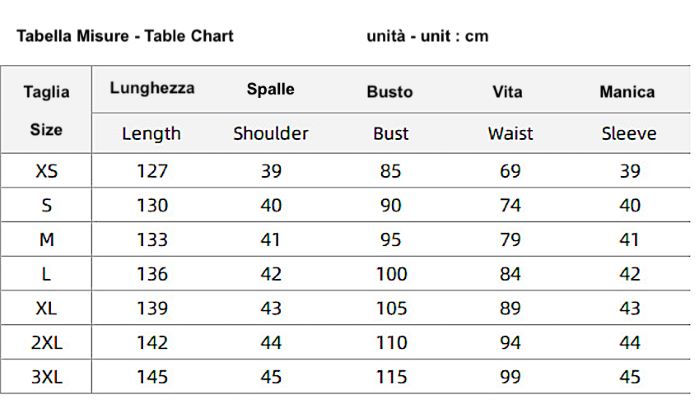This screenshot has width=700, height=400.
Task: Select the bust value 100 for size L
Action: click(391, 274)
